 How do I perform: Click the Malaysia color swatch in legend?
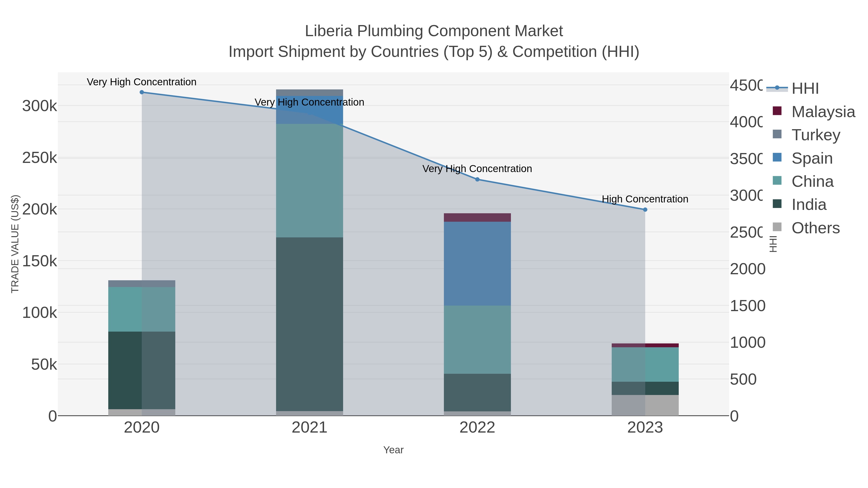click(777, 111)
